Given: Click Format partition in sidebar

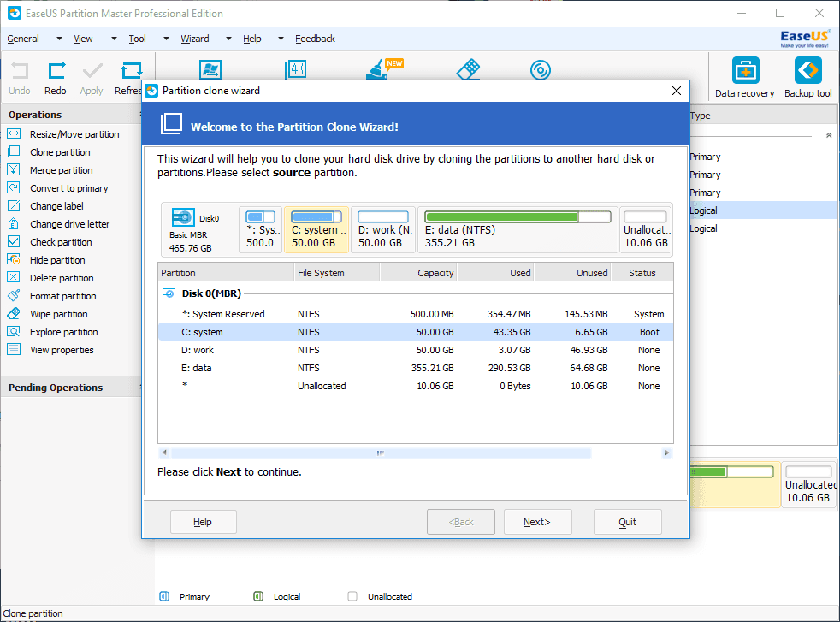Looking at the screenshot, I should [x=62, y=296].
